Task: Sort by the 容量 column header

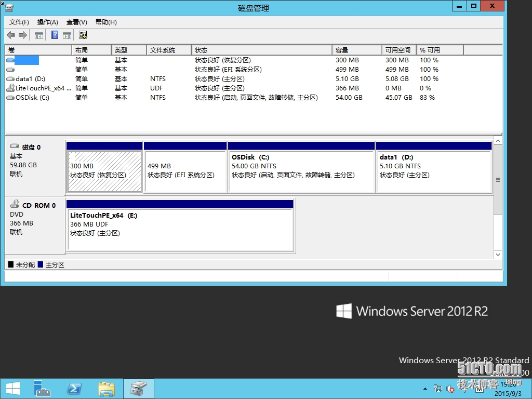Action: pyautogui.click(x=357, y=50)
